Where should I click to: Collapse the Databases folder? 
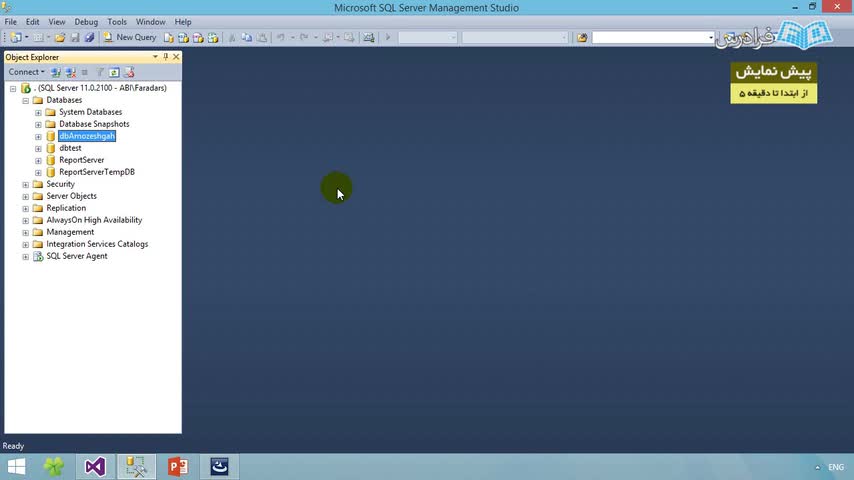tap(26, 100)
